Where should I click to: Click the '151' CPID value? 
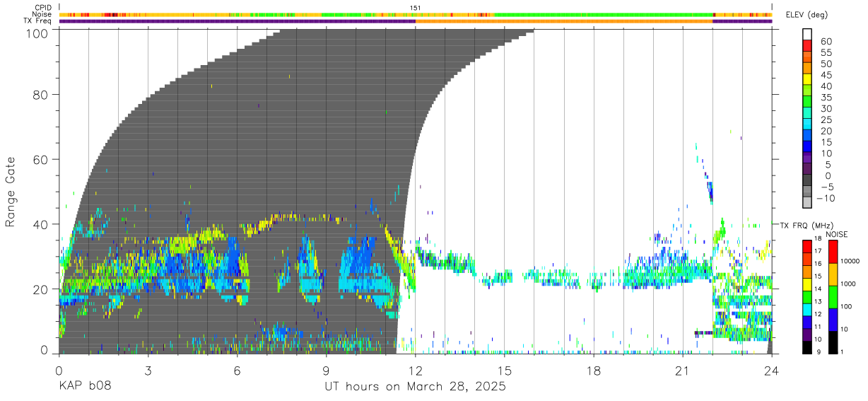(416, 8)
